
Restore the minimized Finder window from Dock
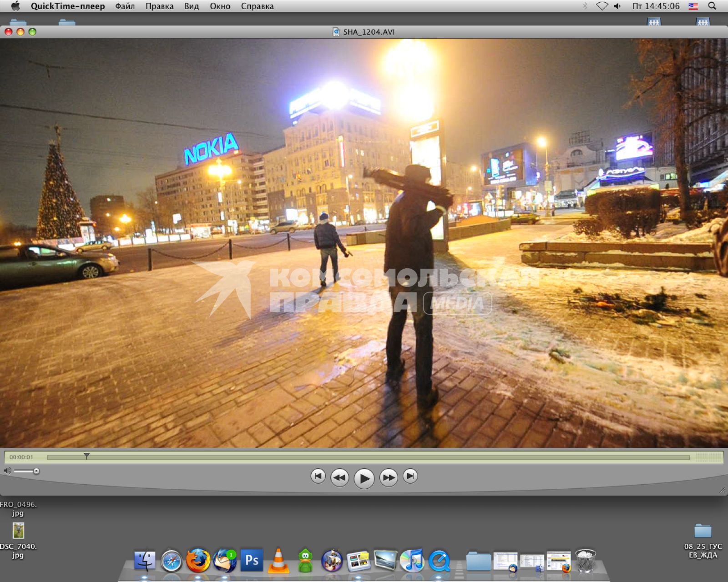point(532,562)
